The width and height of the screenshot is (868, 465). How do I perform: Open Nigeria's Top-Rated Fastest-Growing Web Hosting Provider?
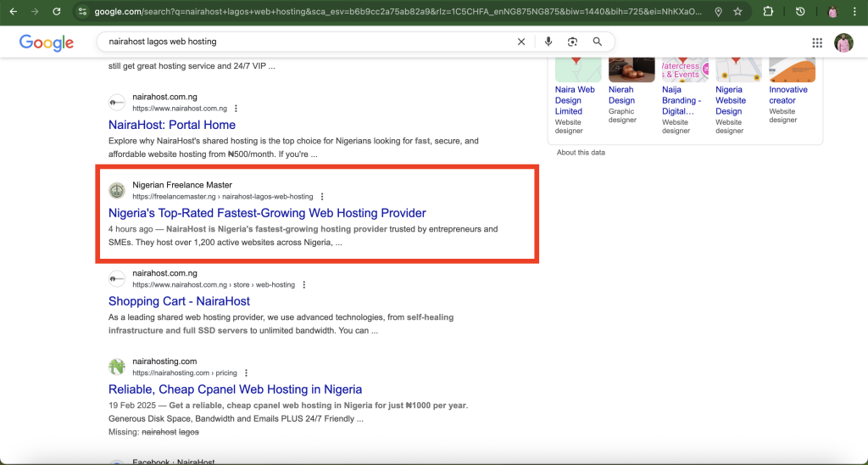click(x=267, y=213)
